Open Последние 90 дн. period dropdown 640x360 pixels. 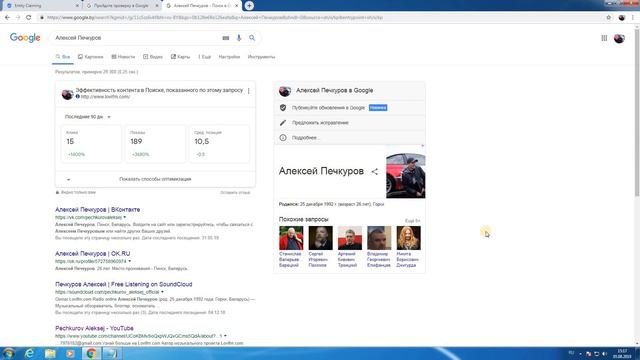click(x=88, y=117)
